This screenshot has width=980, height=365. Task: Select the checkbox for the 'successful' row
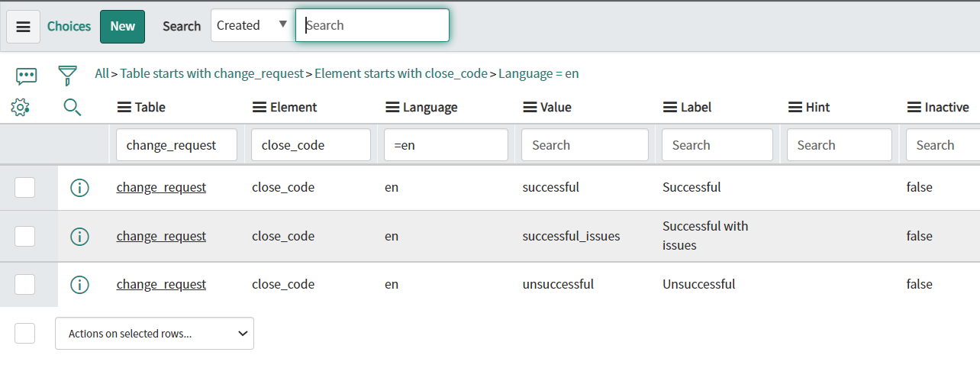[25, 187]
